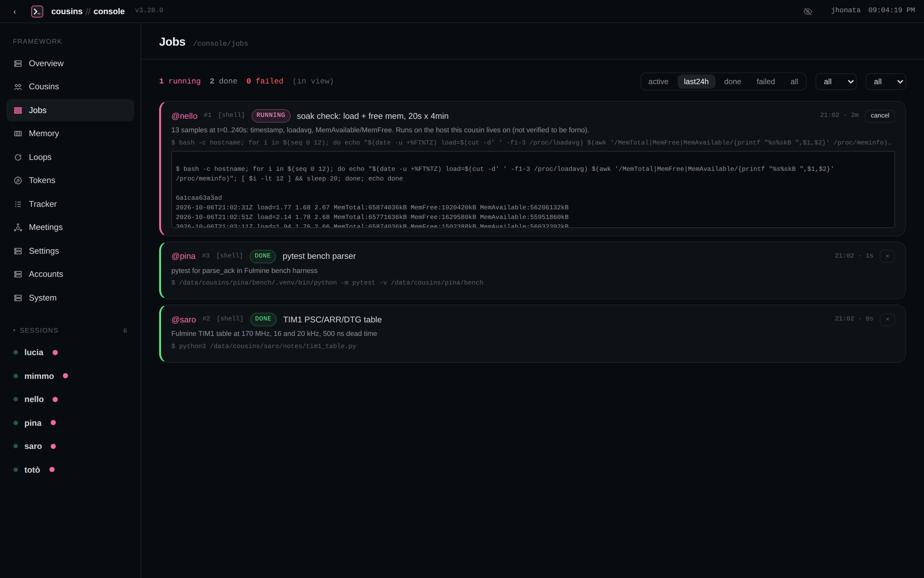Switch filter to failed tab
Screen dimensions: 924x578
(x=766, y=82)
